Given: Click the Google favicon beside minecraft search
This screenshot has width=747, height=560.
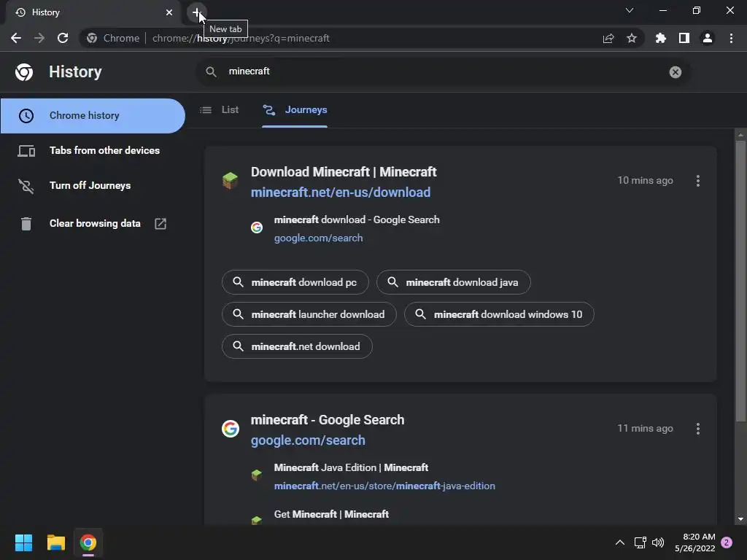Looking at the screenshot, I should click(x=230, y=429).
